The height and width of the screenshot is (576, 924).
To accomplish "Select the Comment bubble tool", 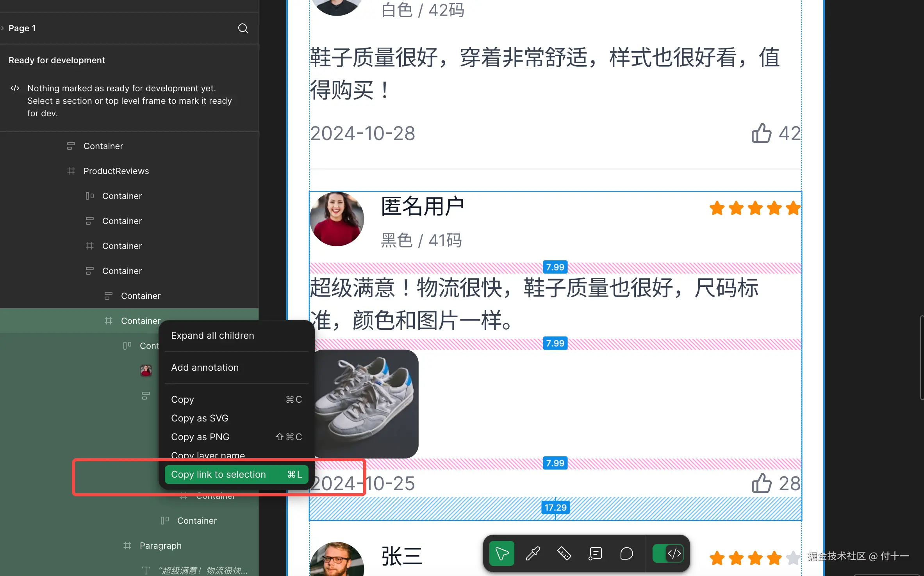I will click(x=626, y=553).
